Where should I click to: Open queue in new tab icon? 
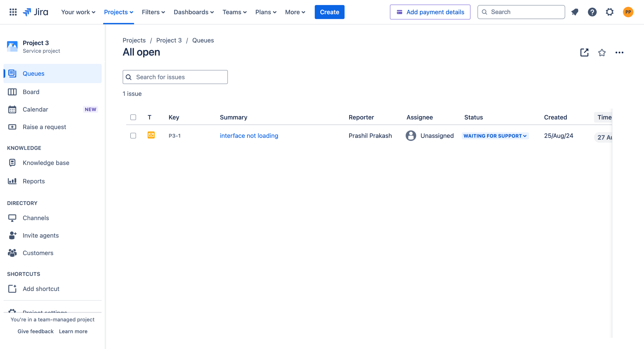click(584, 53)
